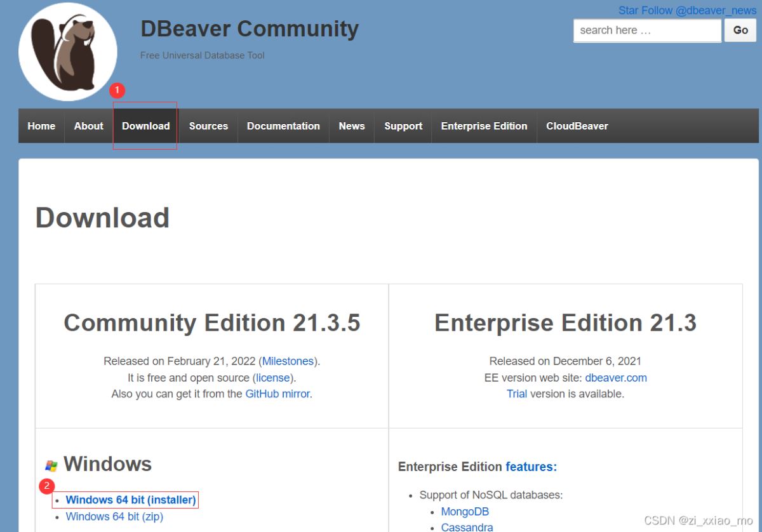The image size is (762, 532).
Task: Open the About menu item
Action: [x=89, y=126]
